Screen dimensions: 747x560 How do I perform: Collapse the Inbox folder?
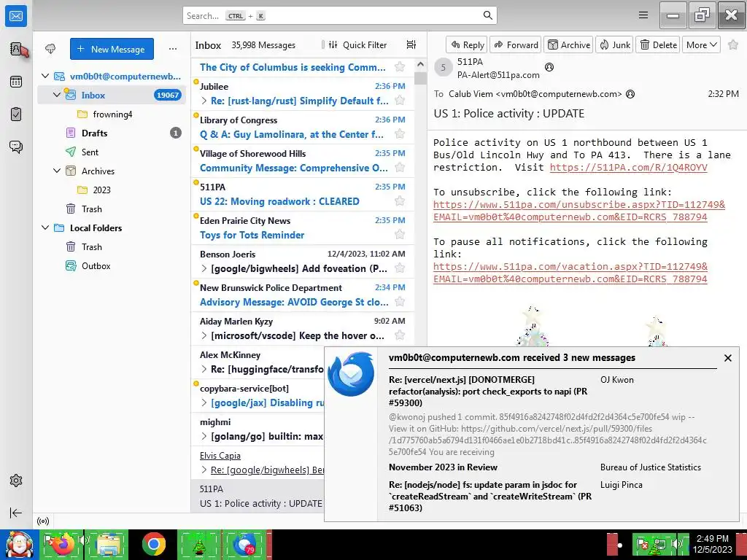[x=57, y=95]
